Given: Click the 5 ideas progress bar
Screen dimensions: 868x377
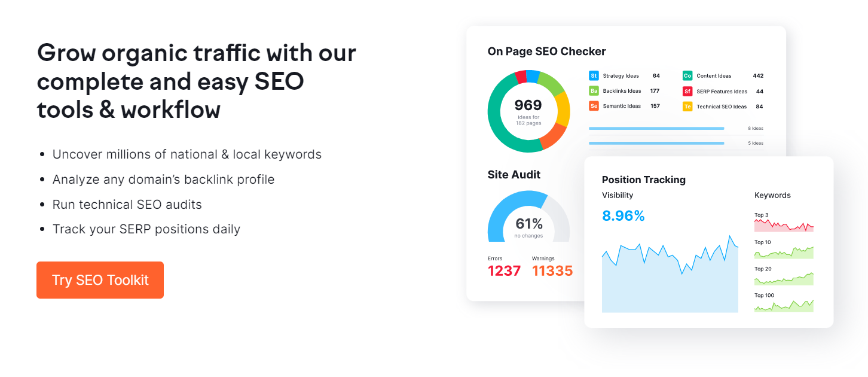Looking at the screenshot, I should (656, 143).
